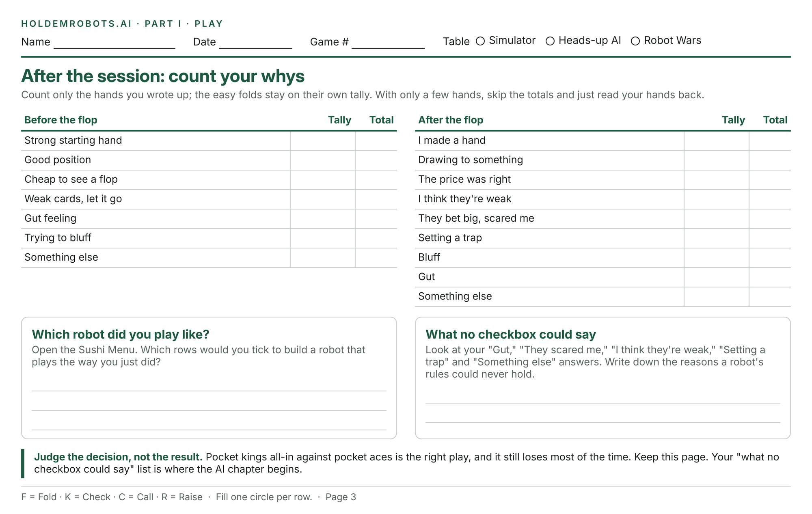
Task: Click the Total column header in Before the flop
Action: click(x=381, y=120)
